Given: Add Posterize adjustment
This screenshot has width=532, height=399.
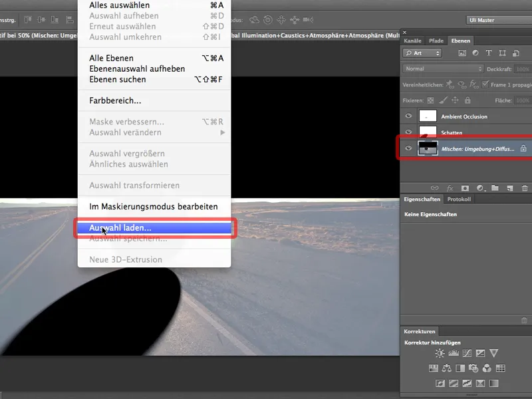Looking at the screenshot, I should 454,384.
